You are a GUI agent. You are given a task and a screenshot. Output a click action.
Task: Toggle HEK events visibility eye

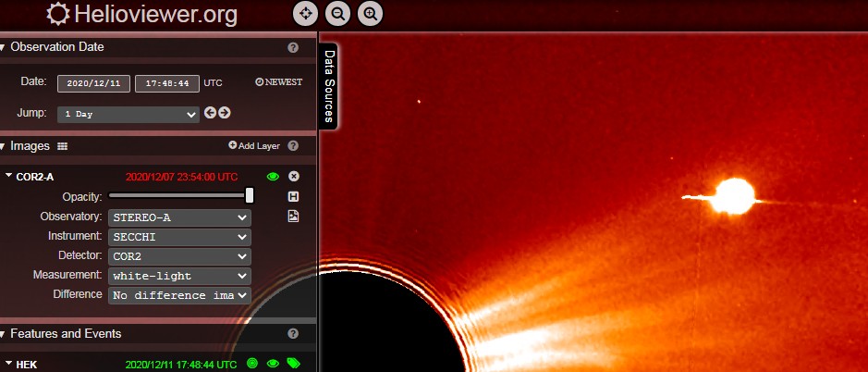click(273, 364)
